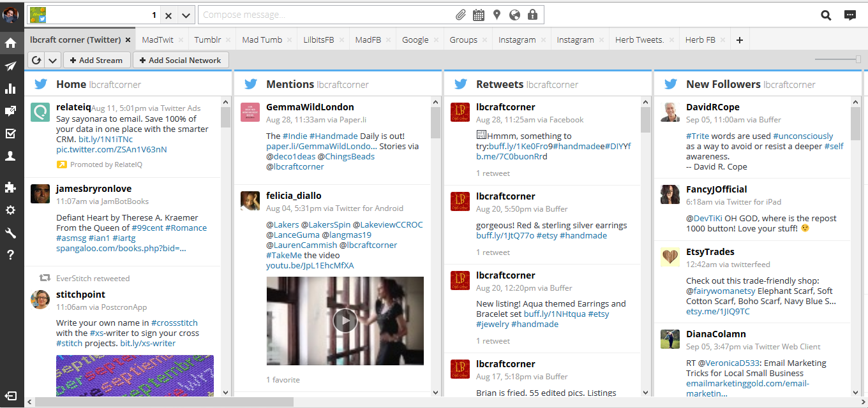Open the Assignments icon in sidebar
Screen dimensions: 868x408
[x=11, y=111]
